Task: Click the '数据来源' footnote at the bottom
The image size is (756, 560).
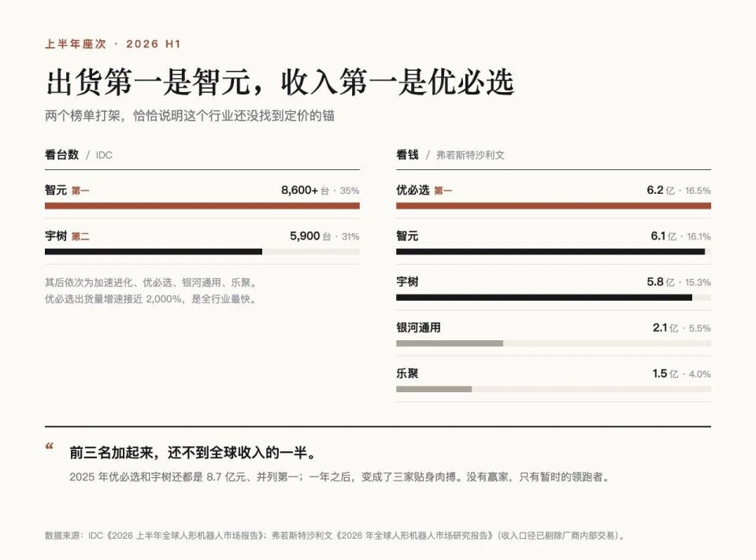Action: pyautogui.click(x=335, y=536)
